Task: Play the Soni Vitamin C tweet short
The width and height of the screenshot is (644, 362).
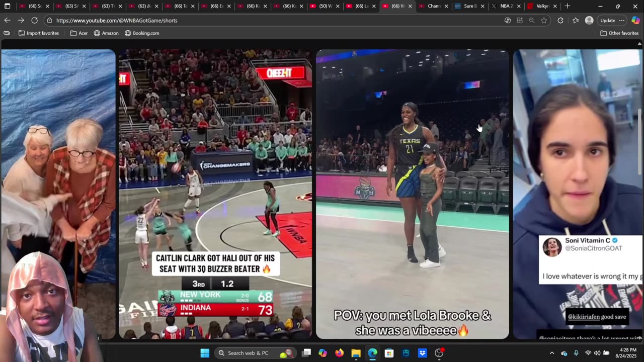Action: tap(578, 194)
